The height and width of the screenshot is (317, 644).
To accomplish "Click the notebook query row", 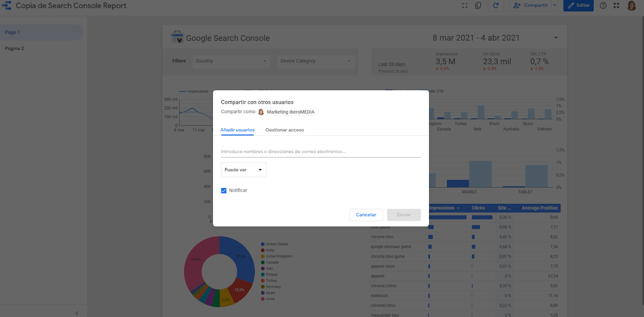I will [465, 296].
